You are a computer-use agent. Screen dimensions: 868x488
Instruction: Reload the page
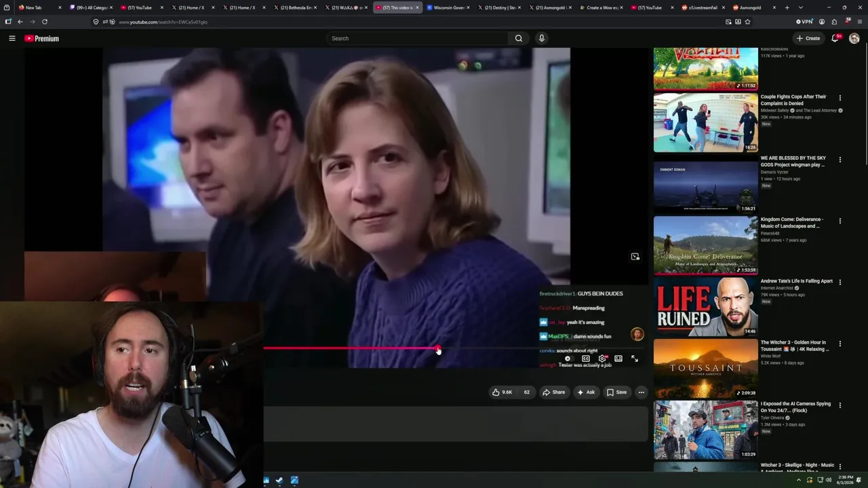pyautogui.click(x=45, y=22)
